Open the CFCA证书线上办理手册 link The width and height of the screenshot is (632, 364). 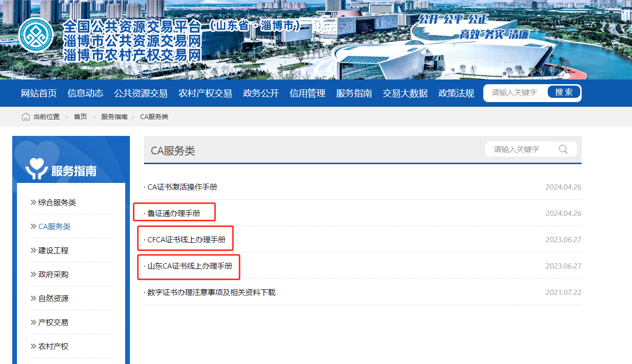pos(186,239)
